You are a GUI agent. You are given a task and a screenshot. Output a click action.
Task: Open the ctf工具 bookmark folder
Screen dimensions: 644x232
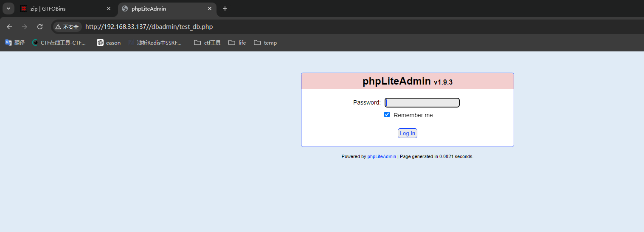coord(208,42)
